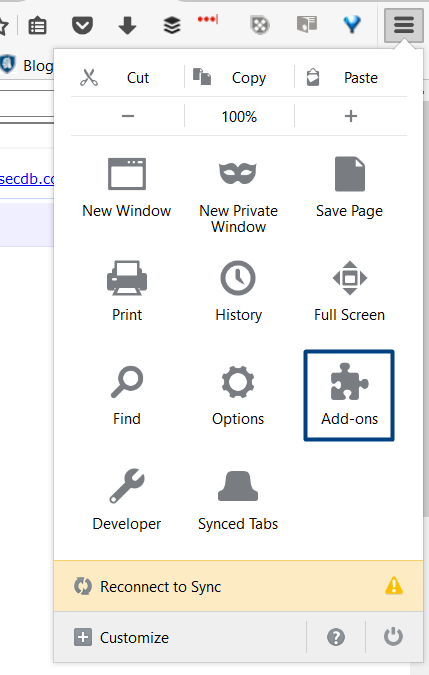Zoom in with the plus button
429x675 pixels.
tap(351, 116)
